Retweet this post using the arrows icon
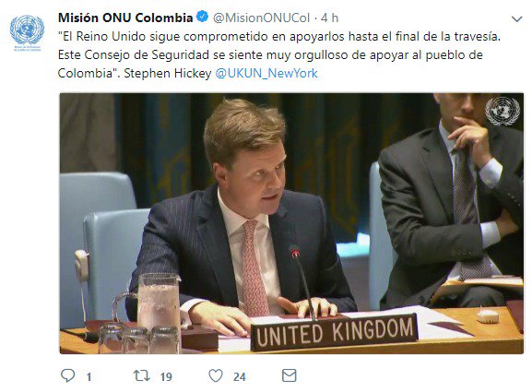This screenshot has height=392, width=532. (141, 375)
